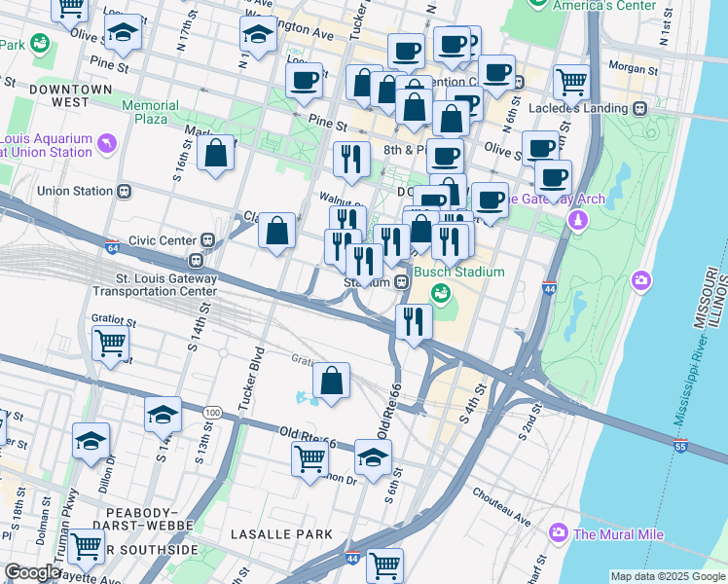Viewport: 728px width, 584px height.
Task: Click the cafe marker on Olive St near 8th & Pine
Action: click(x=445, y=160)
